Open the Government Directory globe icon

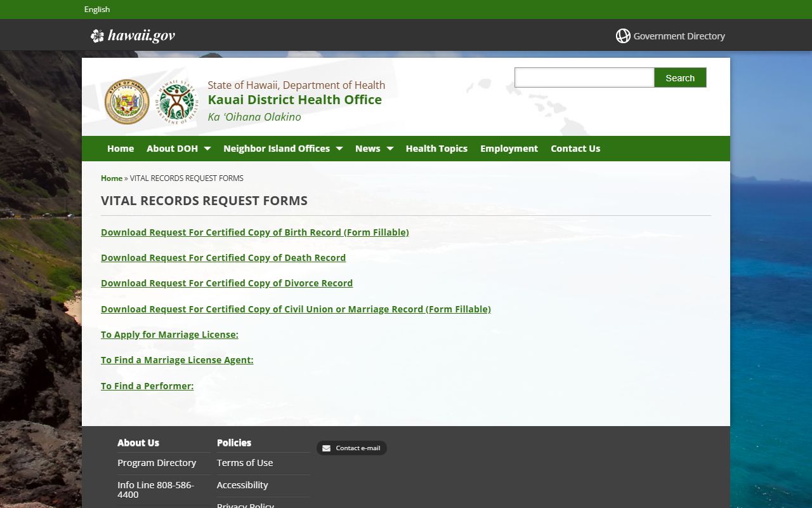pyautogui.click(x=623, y=36)
